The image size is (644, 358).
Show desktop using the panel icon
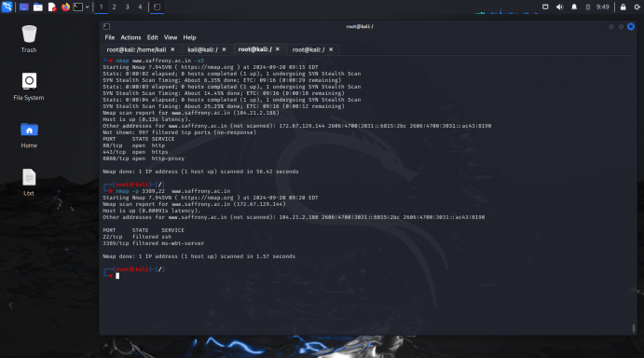pyautogui.click(x=24, y=7)
